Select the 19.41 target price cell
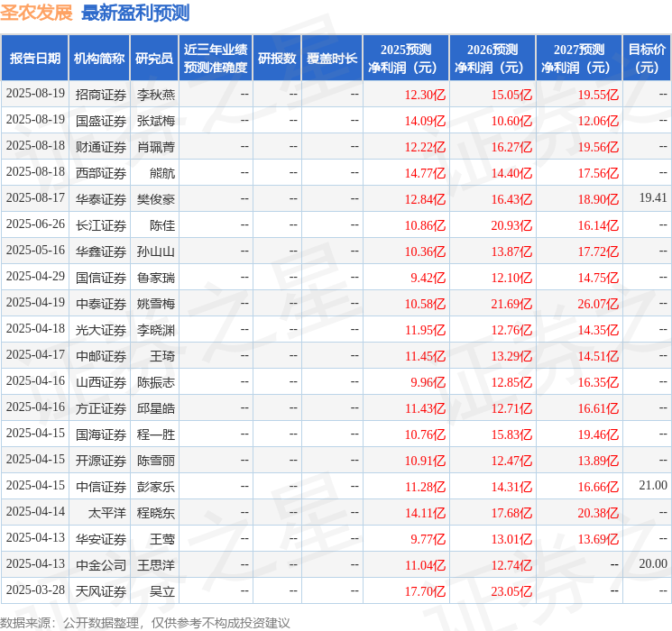The image size is (672, 631). pyautogui.click(x=652, y=197)
